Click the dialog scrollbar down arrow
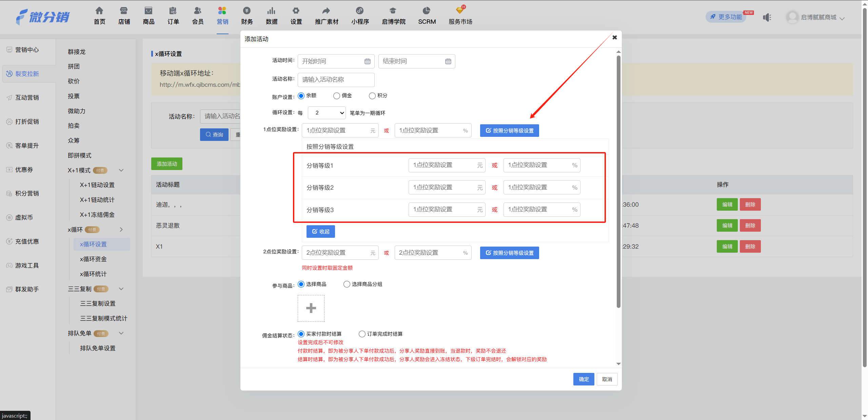This screenshot has height=420, width=868. [618, 364]
